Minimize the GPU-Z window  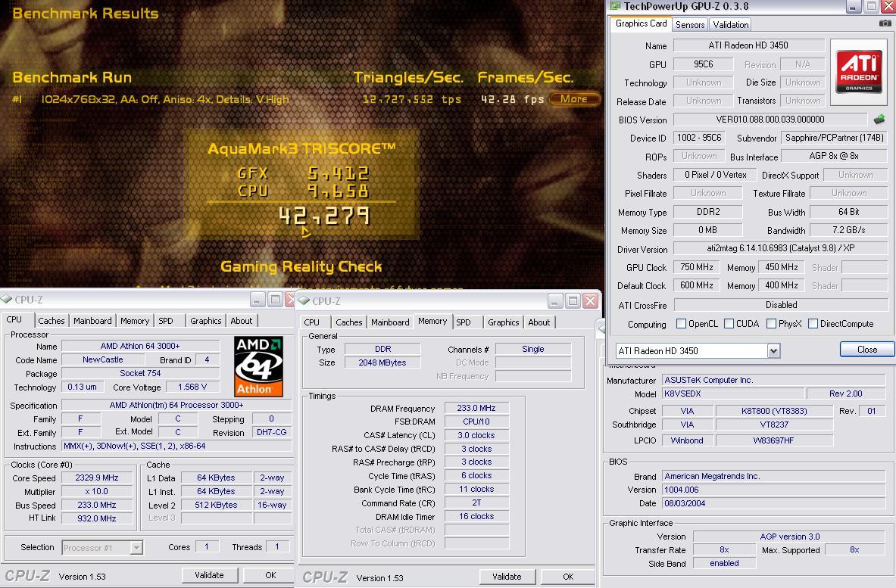[x=853, y=6]
